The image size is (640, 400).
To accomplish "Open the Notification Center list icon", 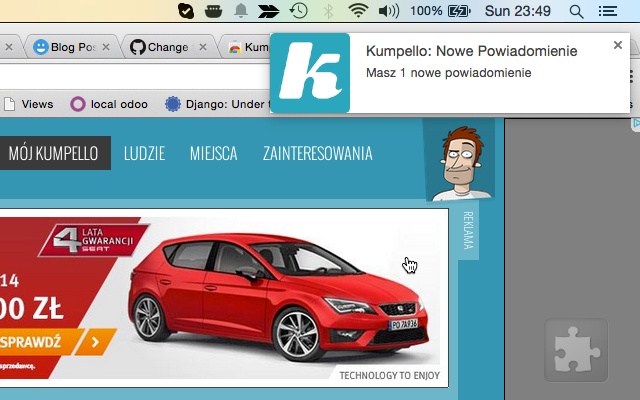I will (608, 11).
